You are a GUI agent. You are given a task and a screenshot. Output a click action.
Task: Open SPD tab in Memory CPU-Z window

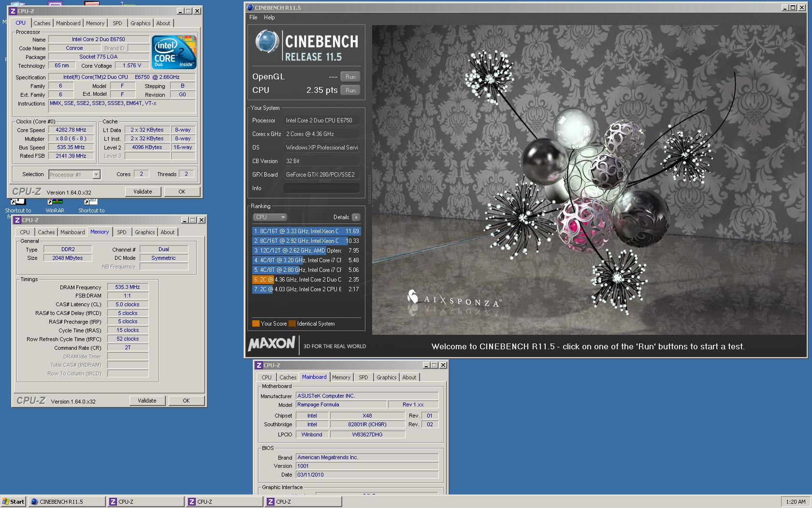122,232
